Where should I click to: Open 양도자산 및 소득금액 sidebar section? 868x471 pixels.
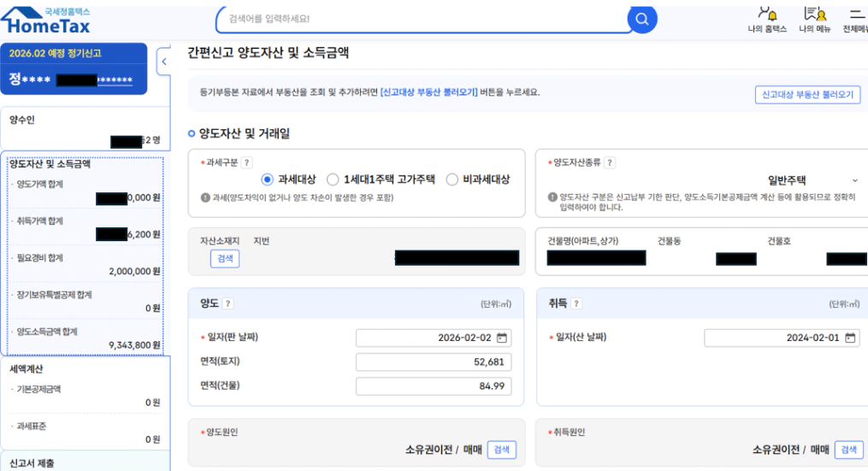click(50, 163)
